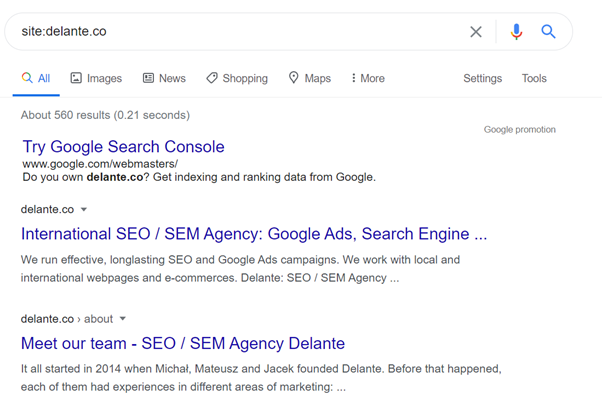Expand the delante.co › about options arrow
Image resolution: width=602 pixels, height=412 pixels.
pos(122,319)
